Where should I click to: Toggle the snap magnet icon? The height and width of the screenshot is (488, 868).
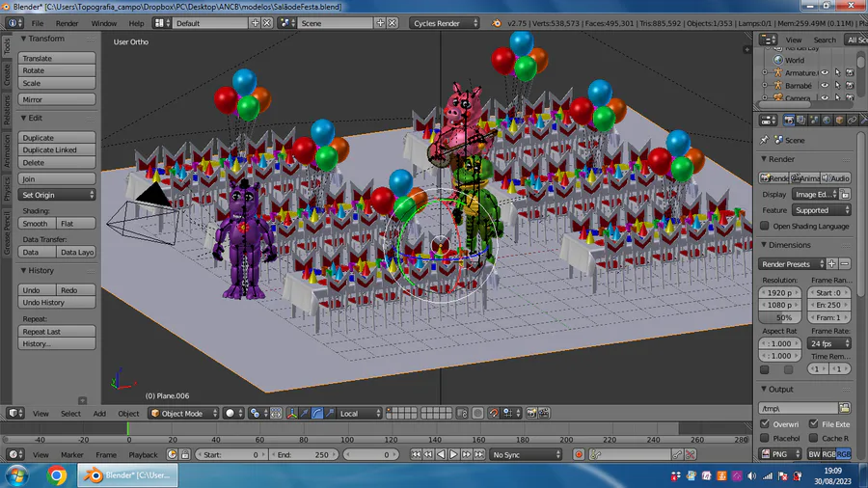pyautogui.click(x=493, y=414)
